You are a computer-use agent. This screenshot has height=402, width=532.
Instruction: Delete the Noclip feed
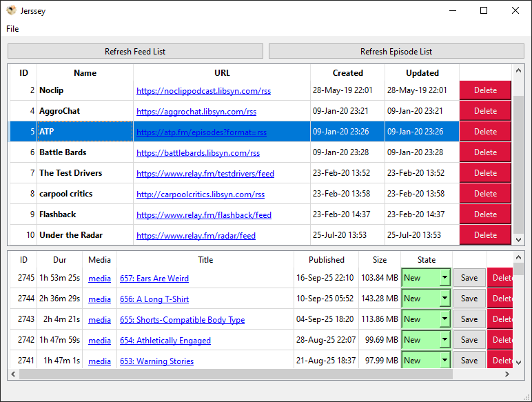[x=485, y=90]
